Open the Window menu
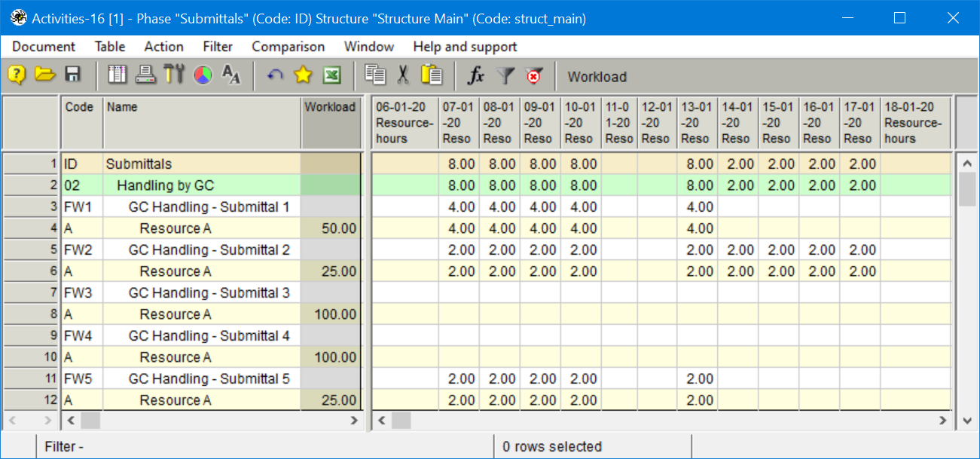Image resolution: width=980 pixels, height=459 pixels. tap(369, 47)
